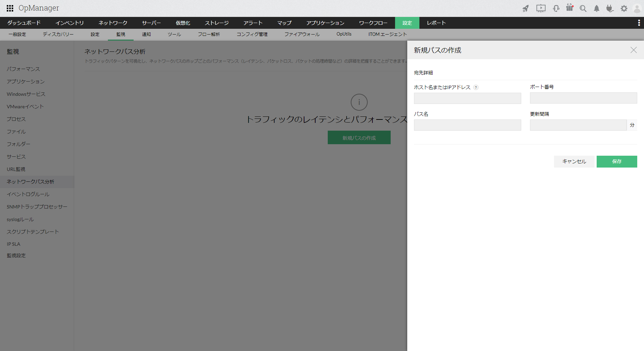Open URL監視 from the sidebar

tap(16, 169)
